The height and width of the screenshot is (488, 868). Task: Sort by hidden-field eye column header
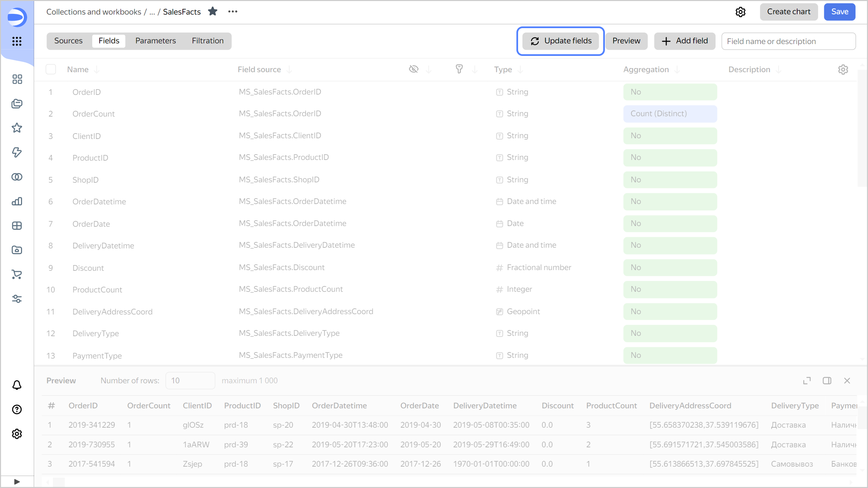click(x=414, y=69)
